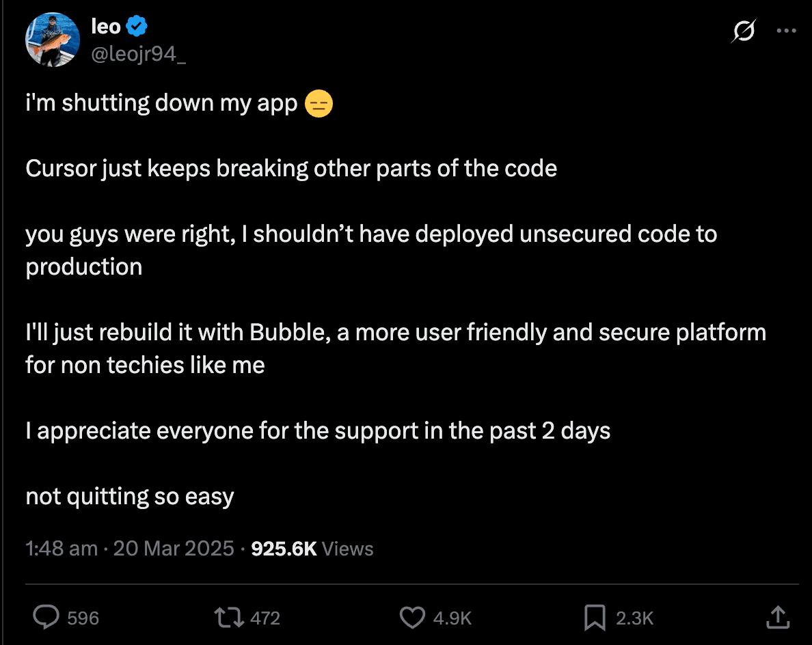Click the 1:48 am timestamp
Image resolution: width=812 pixels, height=645 pixels.
coord(62,549)
